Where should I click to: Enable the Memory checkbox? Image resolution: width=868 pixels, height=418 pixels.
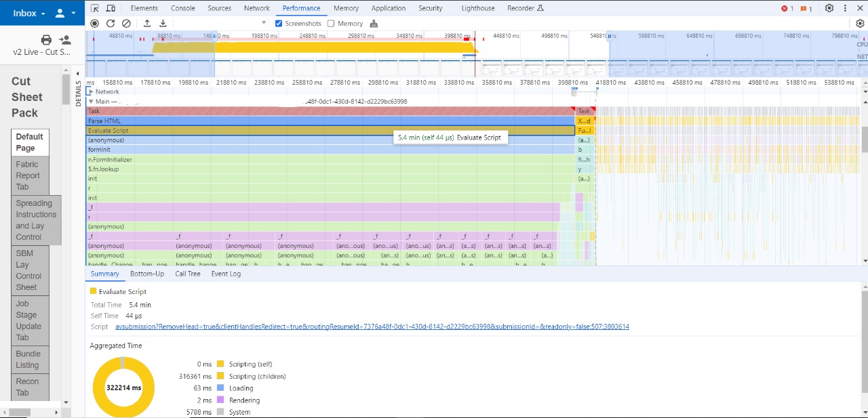coord(331,23)
